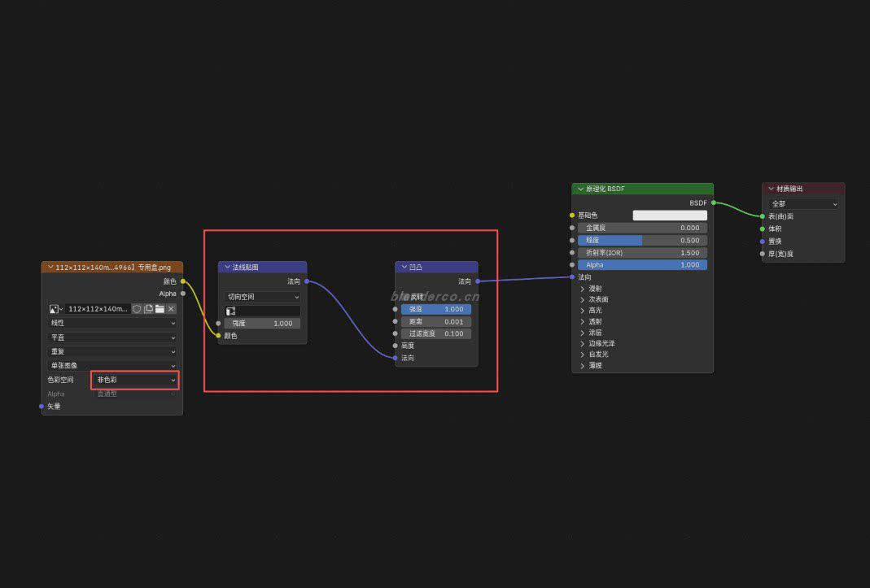This screenshot has height=588, width=870.
Task: Collapse the 凹凸 node via header chevron
Action: coord(404,268)
